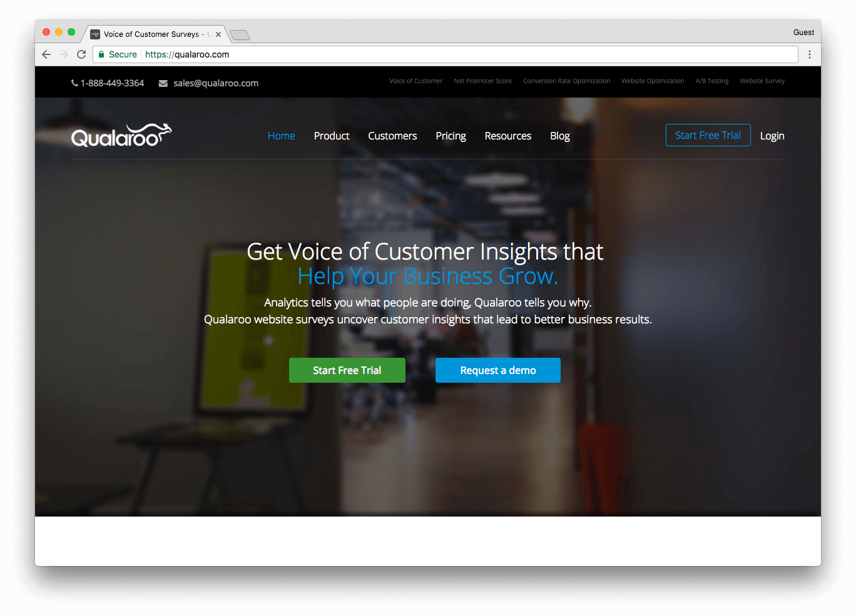856x616 pixels.
Task: Click the green Secure padlock icon
Action: [101, 54]
